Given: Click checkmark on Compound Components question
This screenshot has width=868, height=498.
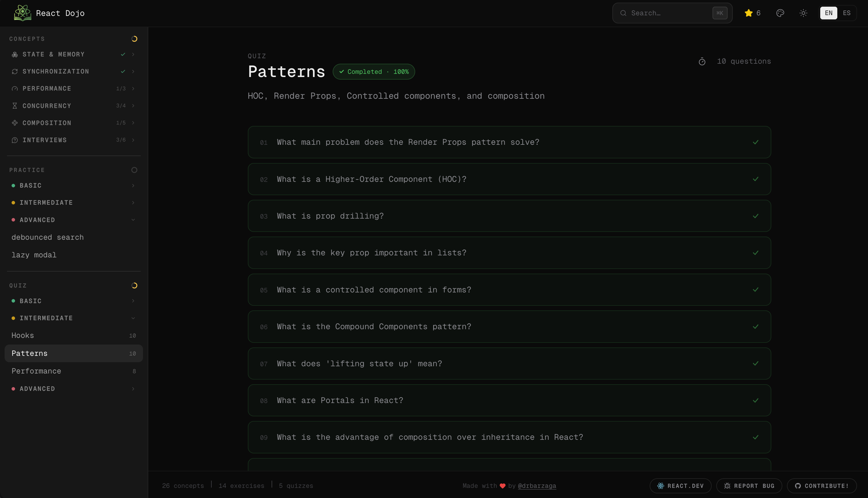Looking at the screenshot, I should [755, 327].
